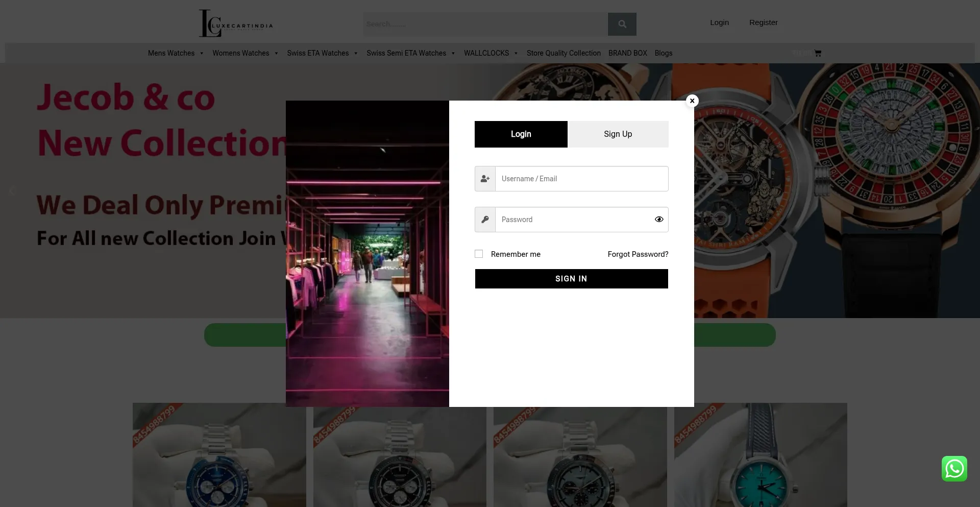Image resolution: width=980 pixels, height=507 pixels.
Task: Click the Register link in header
Action: tap(764, 22)
